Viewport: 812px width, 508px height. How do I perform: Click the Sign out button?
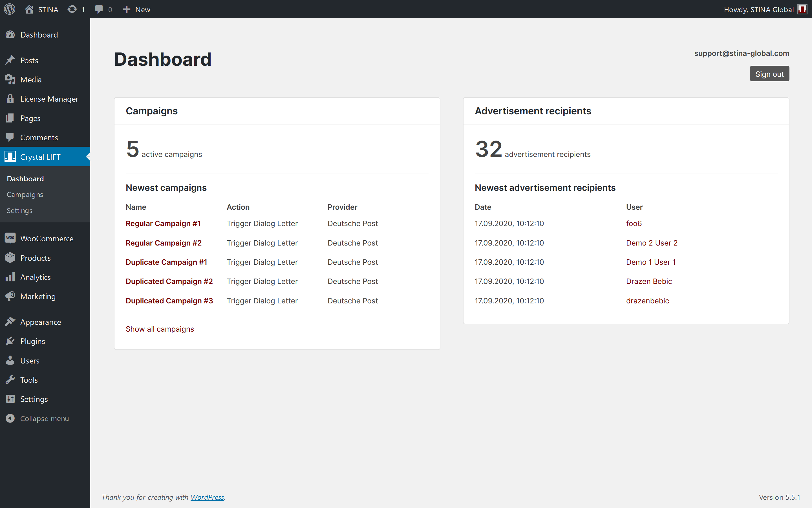[769, 74]
